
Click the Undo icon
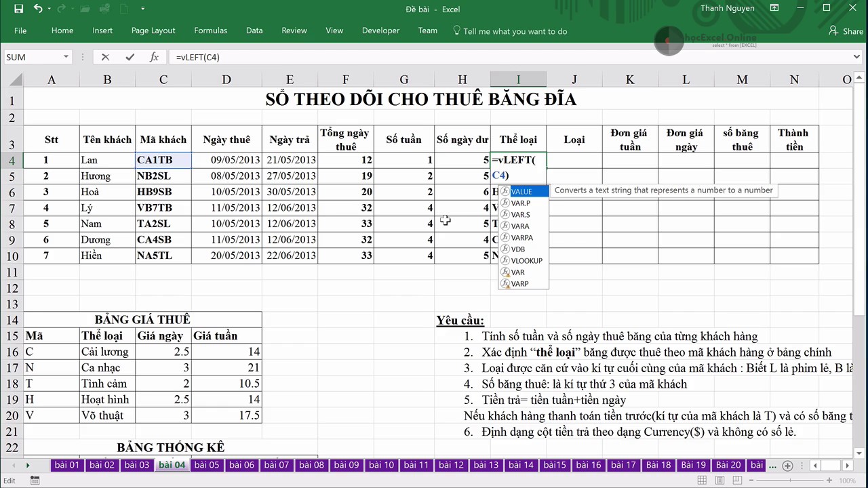pos(37,8)
